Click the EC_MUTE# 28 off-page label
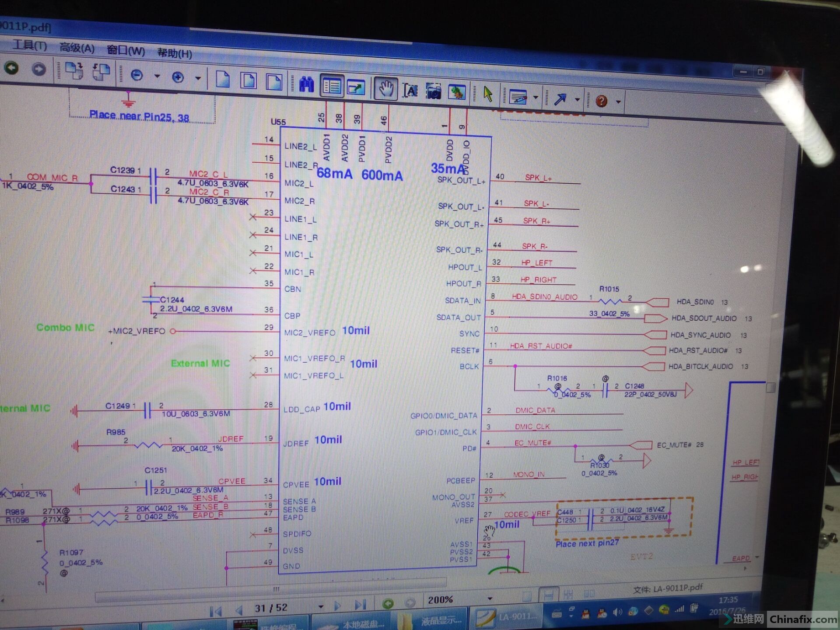The image size is (840, 630). (x=680, y=445)
